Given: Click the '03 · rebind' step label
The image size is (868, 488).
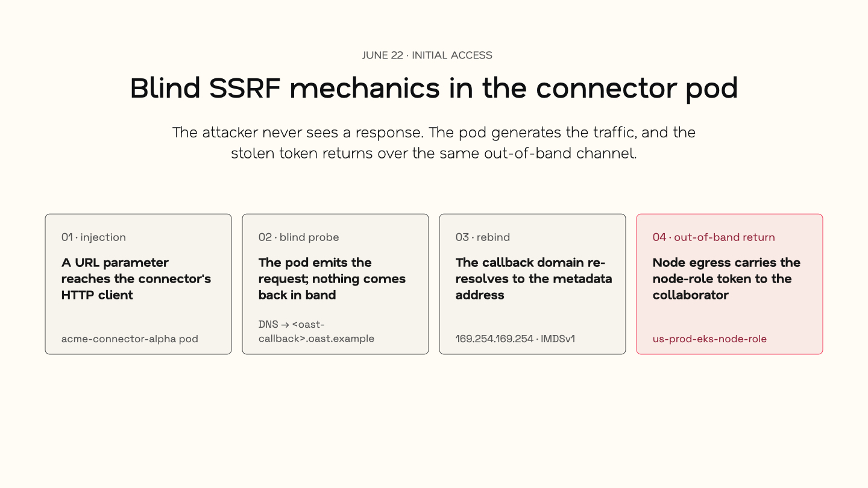Looking at the screenshot, I should pyautogui.click(x=483, y=237).
